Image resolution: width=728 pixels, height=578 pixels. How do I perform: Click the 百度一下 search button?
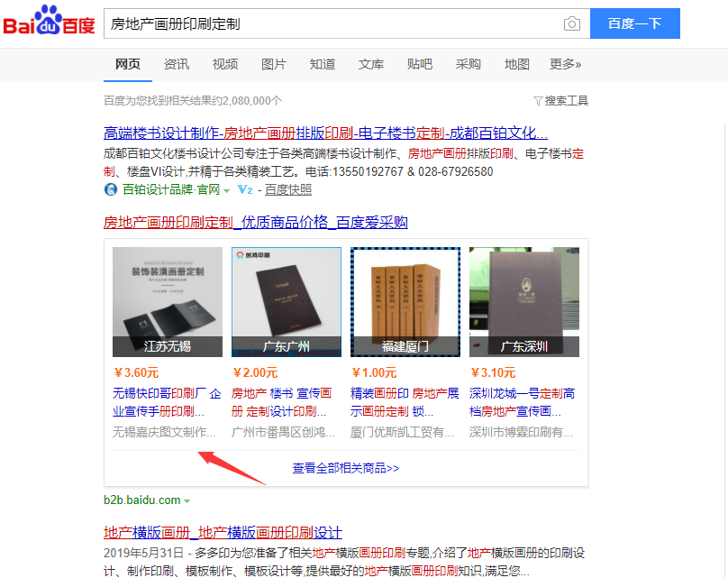634,23
